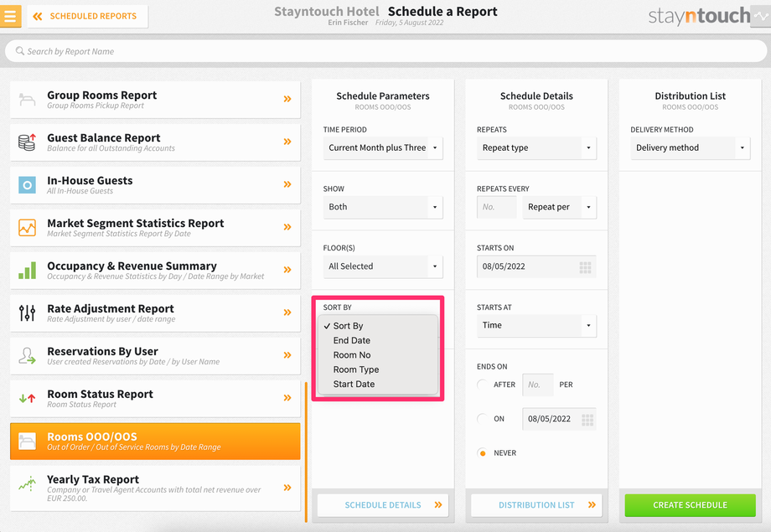The width and height of the screenshot is (771, 532).
Task: Click the Yearly Tax Report graph icon
Action: pos(27,483)
